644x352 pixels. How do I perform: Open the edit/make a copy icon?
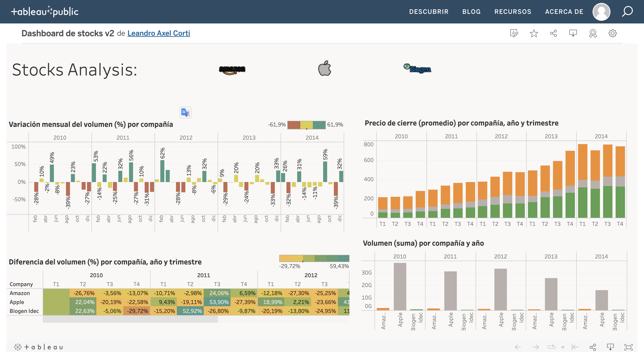pos(515,33)
